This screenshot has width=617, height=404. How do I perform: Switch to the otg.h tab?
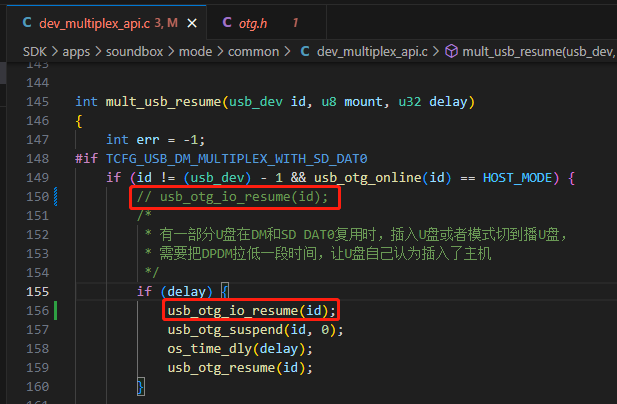[266, 23]
